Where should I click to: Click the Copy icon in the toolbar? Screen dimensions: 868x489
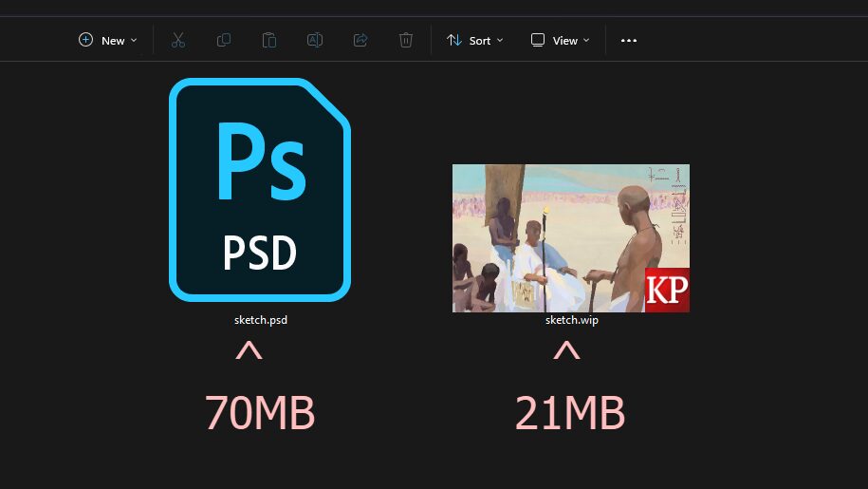pos(224,40)
